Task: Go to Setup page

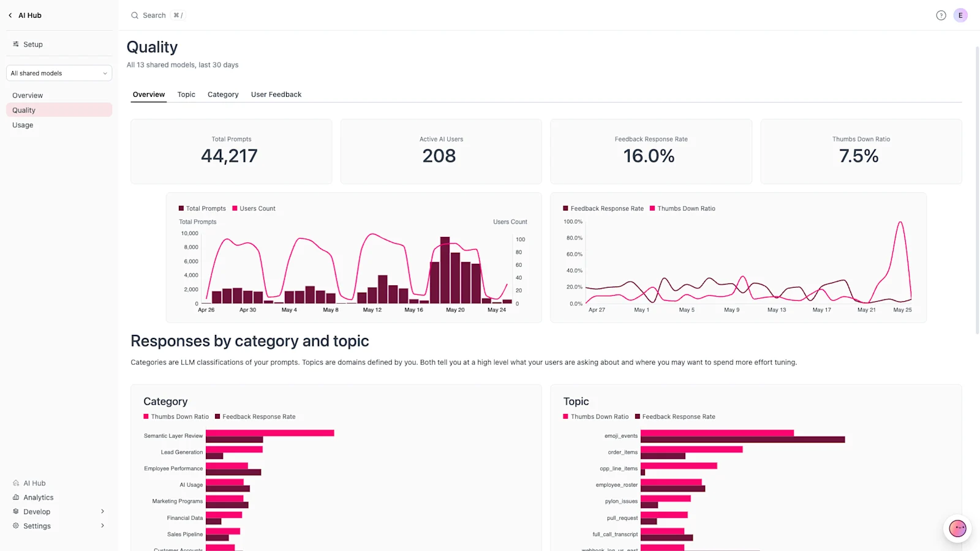Action: tap(33, 44)
